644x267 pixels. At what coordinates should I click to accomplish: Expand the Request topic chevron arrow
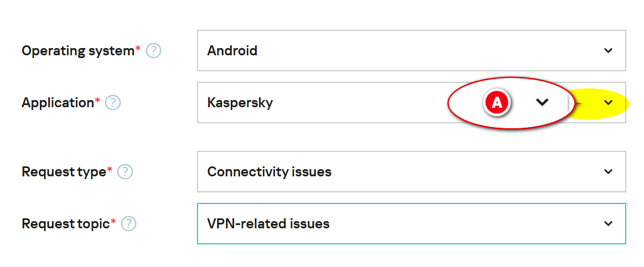pyautogui.click(x=608, y=223)
